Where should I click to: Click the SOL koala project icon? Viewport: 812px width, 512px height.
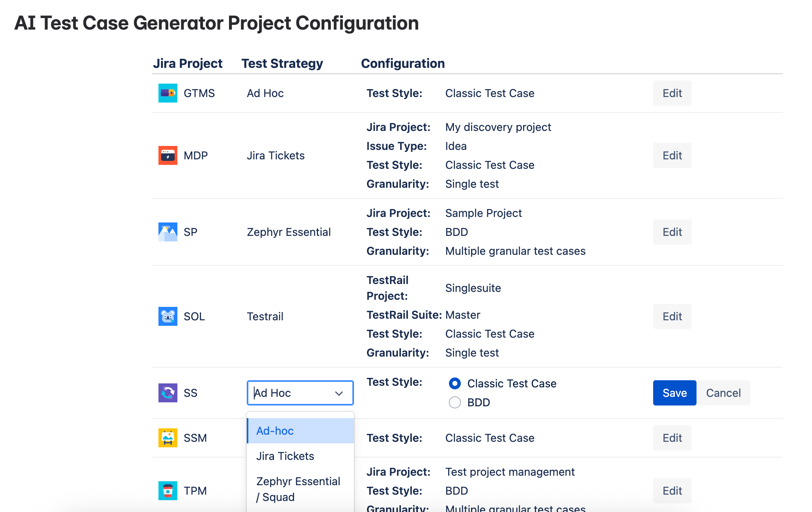[x=168, y=316]
